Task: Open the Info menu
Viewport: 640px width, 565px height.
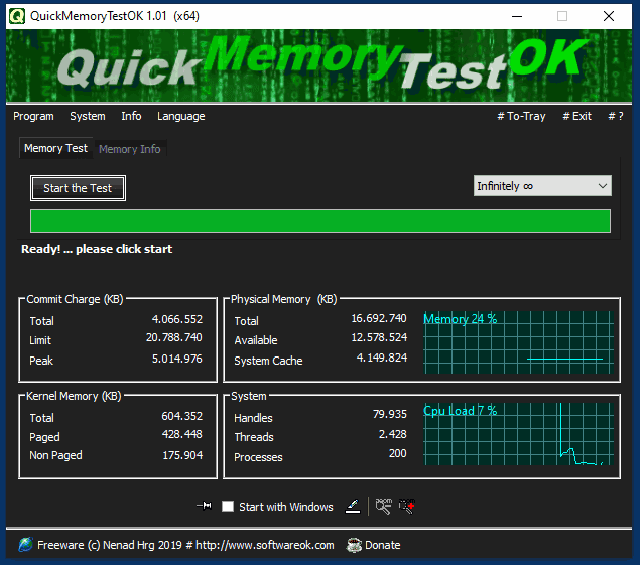Action: point(131,116)
